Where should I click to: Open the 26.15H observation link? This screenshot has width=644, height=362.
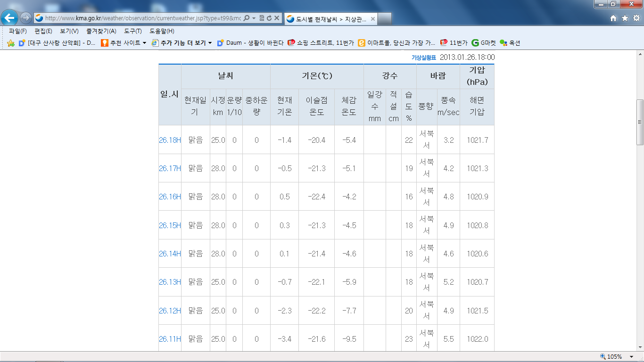[170, 225]
